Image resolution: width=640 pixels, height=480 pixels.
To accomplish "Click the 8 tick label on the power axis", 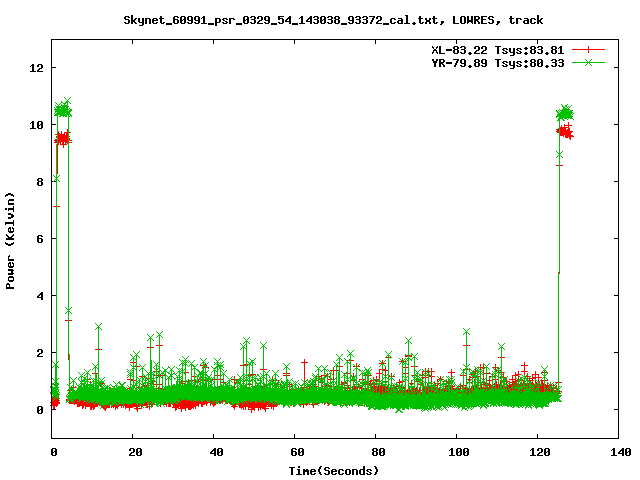I will (40, 182).
